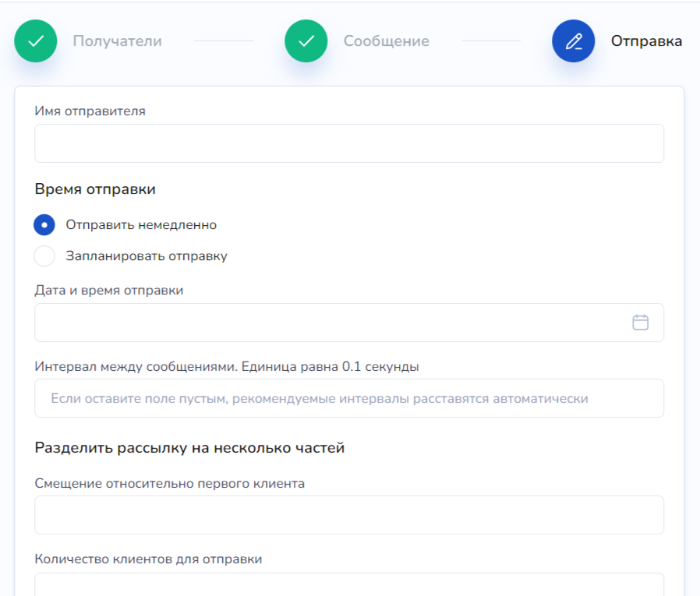Select the 'Отправить немедленно' radio button
The height and width of the screenshot is (596, 700).
[x=45, y=225]
